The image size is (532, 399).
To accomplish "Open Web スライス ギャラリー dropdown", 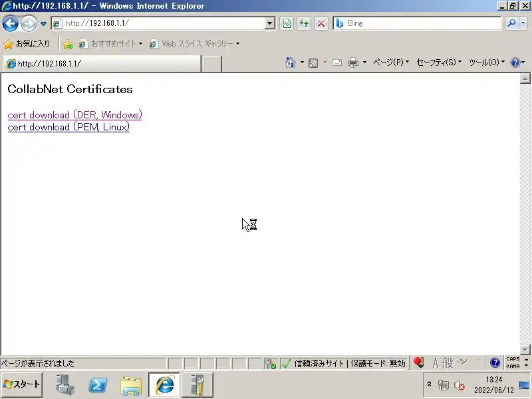I will (195, 44).
